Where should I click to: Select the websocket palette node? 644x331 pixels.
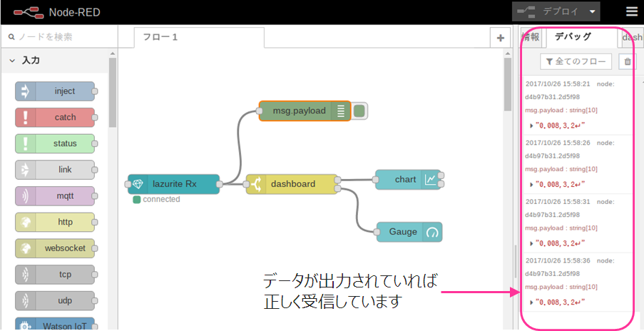pyautogui.click(x=55, y=248)
